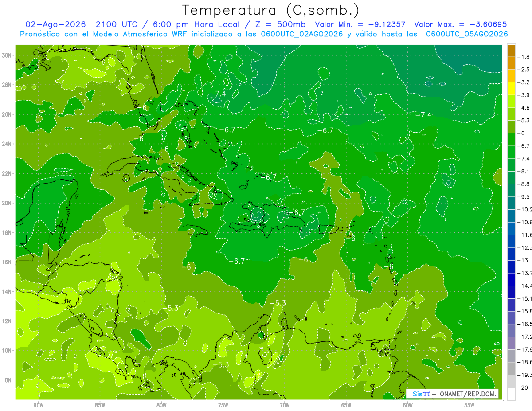532x411 pixels.
Task: Click the legend value "-4.6"
Action: [x=524, y=108]
